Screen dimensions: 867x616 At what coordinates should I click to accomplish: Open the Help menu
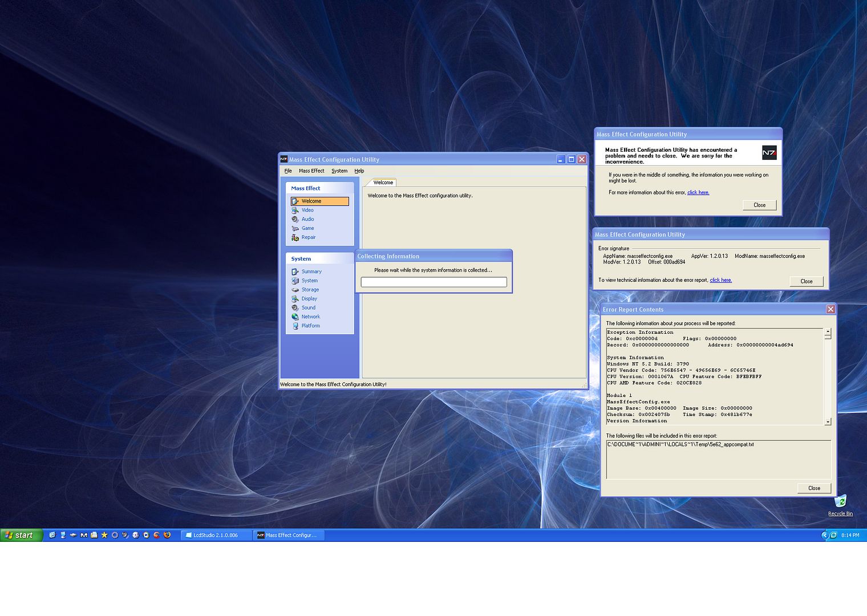[x=359, y=171]
